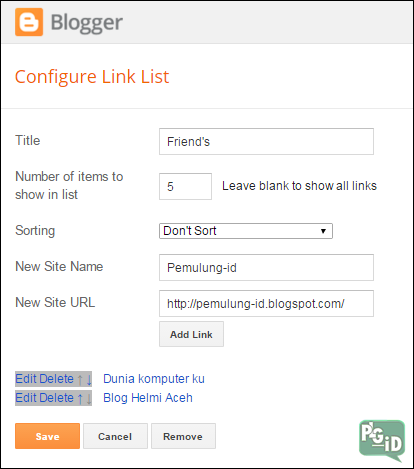The width and height of the screenshot is (414, 469).
Task: Click the Title input field
Action: point(266,141)
